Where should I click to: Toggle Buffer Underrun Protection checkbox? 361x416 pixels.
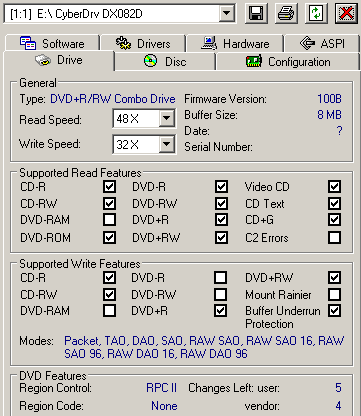coord(334,311)
